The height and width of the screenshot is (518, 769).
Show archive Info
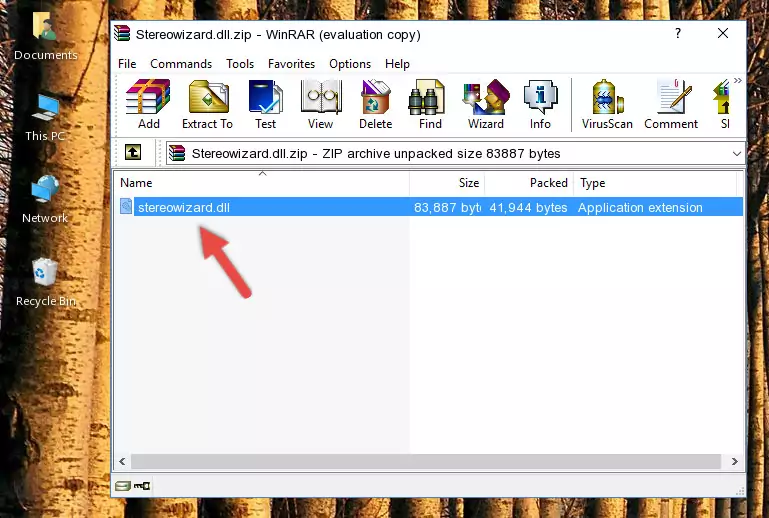click(540, 104)
